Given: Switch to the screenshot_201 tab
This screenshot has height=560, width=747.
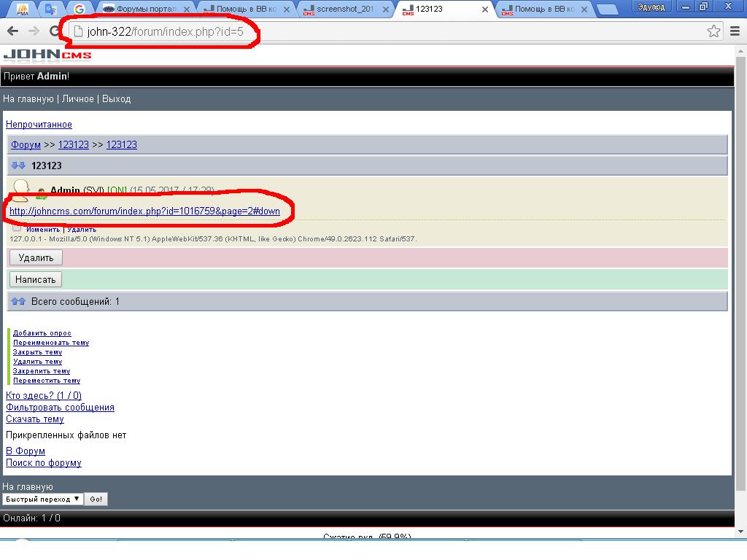Looking at the screenshot, I should (345, 9).
